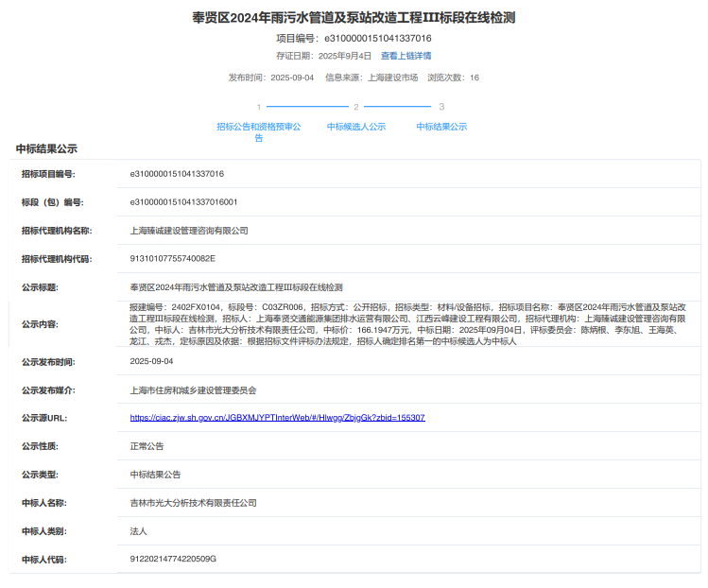Open the 查看上链详情 link

406,56
